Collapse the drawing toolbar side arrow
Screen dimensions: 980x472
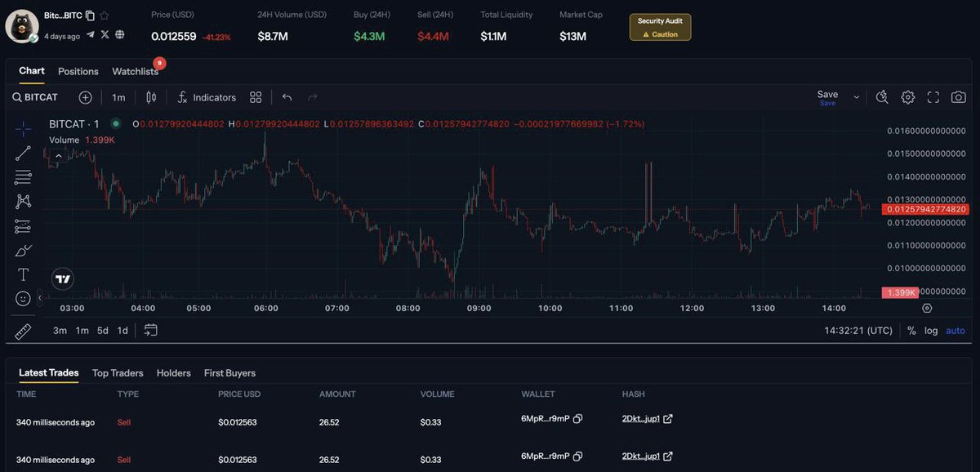[40, 298]
